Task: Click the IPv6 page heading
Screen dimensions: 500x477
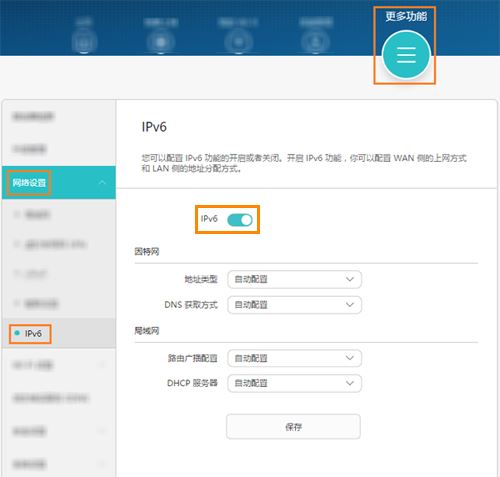Action: click(154, 127)
